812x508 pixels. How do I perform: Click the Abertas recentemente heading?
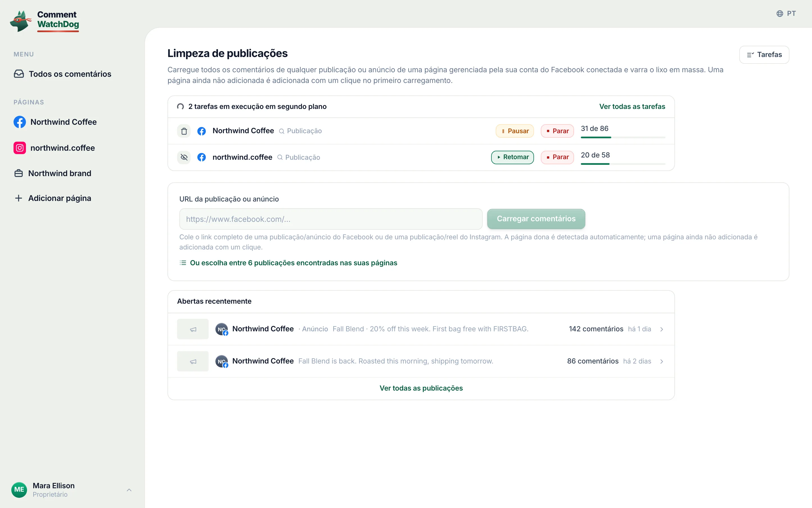point(214,301)
